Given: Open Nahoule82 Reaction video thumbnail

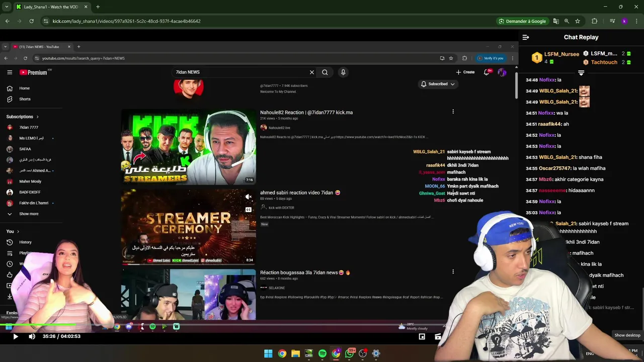Looking at the screenshot, I should click(x=188, y=147).
